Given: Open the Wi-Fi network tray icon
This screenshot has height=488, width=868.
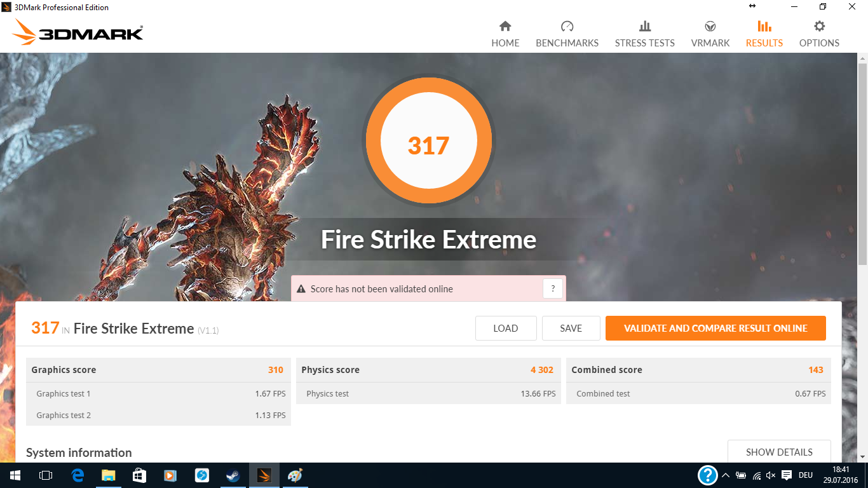Looking at the screenshot, I should [x=757, y=475].
